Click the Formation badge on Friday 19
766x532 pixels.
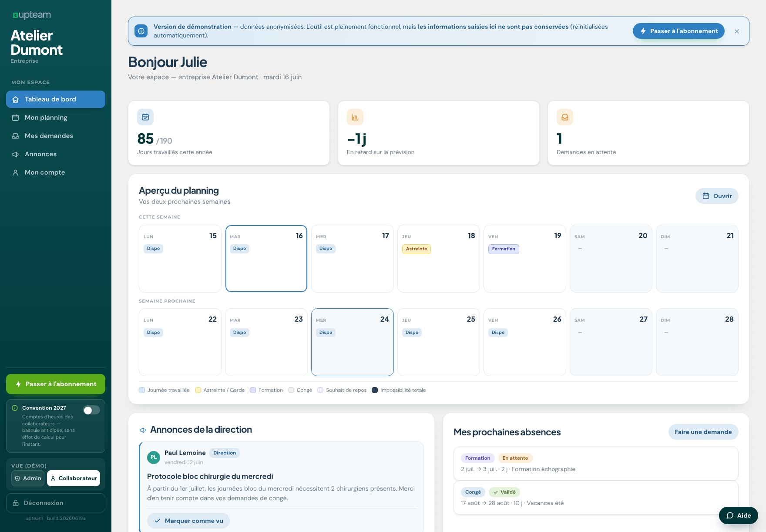pos(504,249)
